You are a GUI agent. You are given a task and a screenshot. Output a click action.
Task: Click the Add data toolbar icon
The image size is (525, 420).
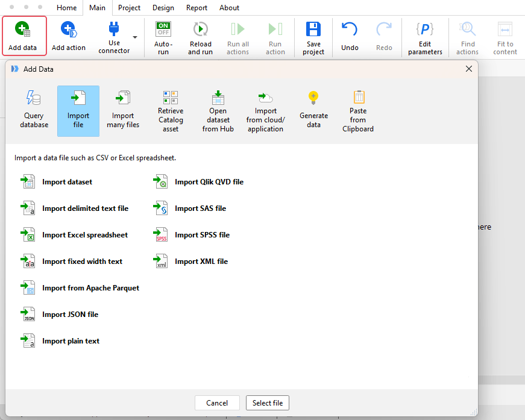click(23, 30)
